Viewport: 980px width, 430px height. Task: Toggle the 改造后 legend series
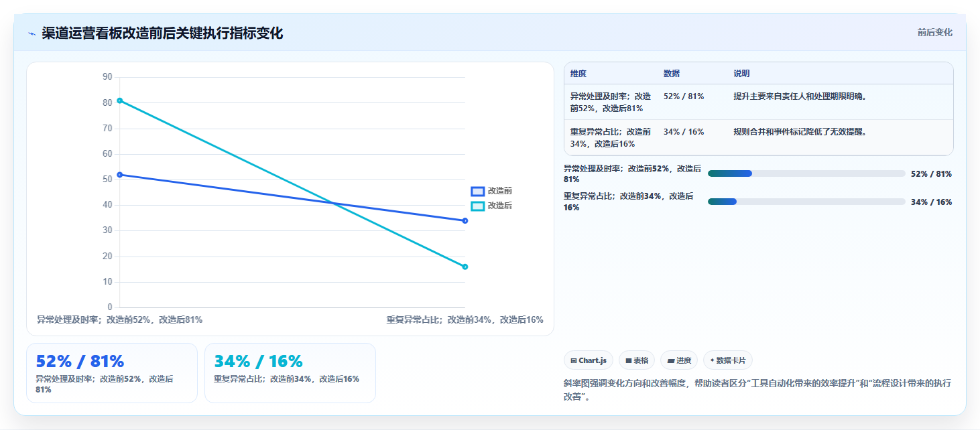[x=491, y=206]
